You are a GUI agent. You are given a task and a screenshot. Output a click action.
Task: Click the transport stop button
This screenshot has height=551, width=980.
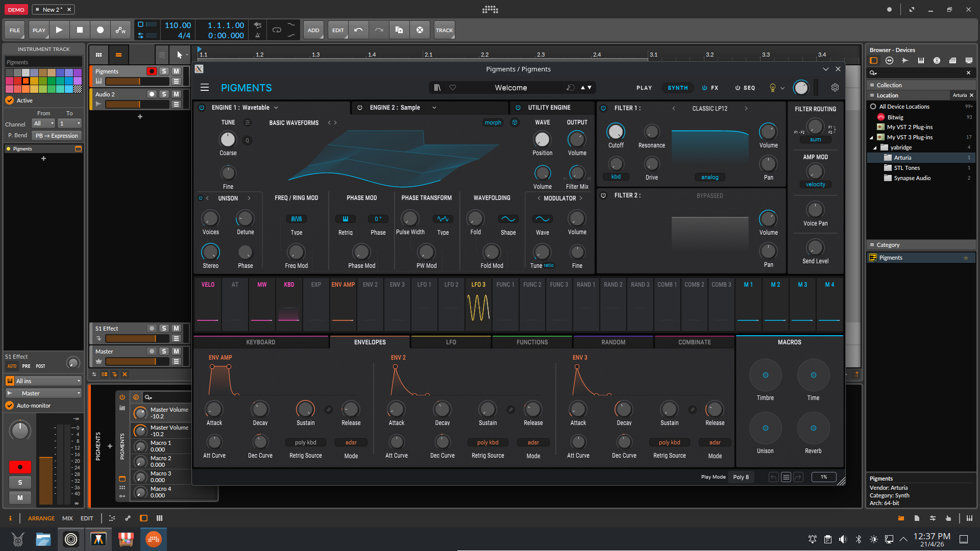80,30
